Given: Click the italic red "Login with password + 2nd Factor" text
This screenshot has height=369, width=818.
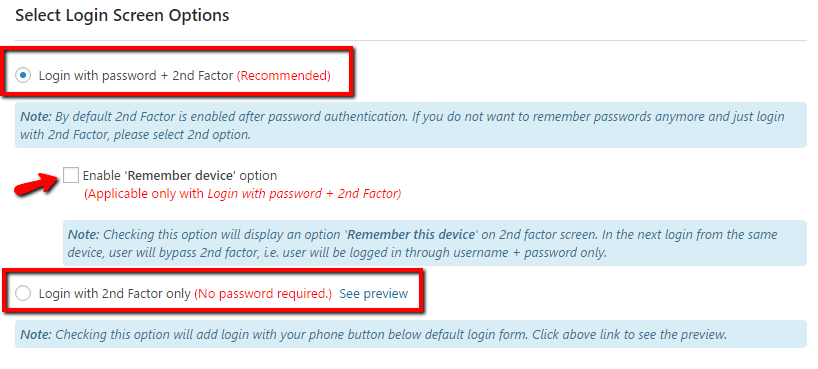Looking at the screenshot, I should coord(305,194).
